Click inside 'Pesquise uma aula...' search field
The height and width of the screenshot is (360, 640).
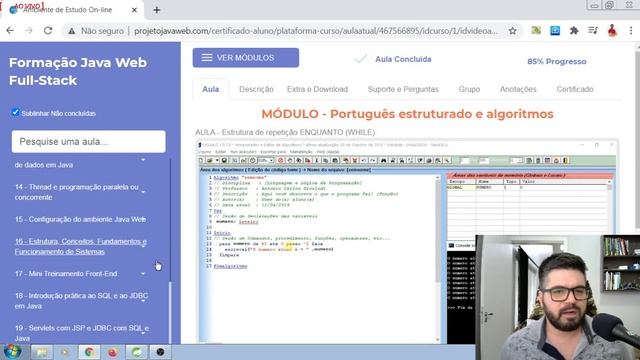[89, 142]
